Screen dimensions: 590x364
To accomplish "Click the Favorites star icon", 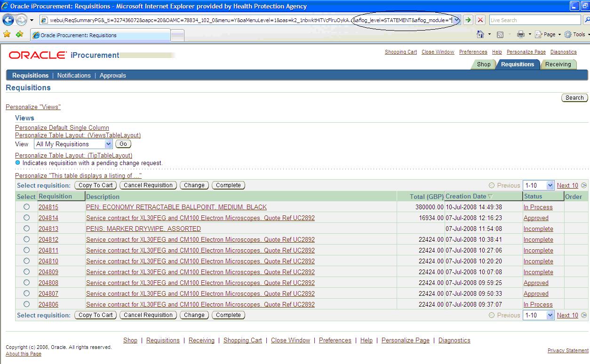I will tap(7, 34).
